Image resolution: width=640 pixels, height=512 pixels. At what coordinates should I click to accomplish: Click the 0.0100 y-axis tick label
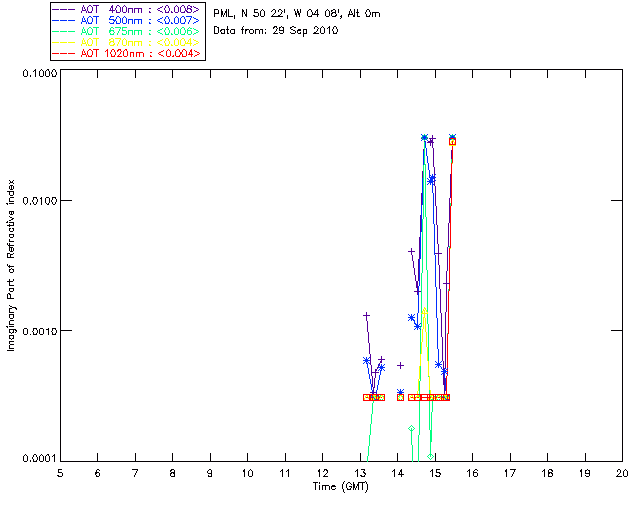(x=39, y=201)
